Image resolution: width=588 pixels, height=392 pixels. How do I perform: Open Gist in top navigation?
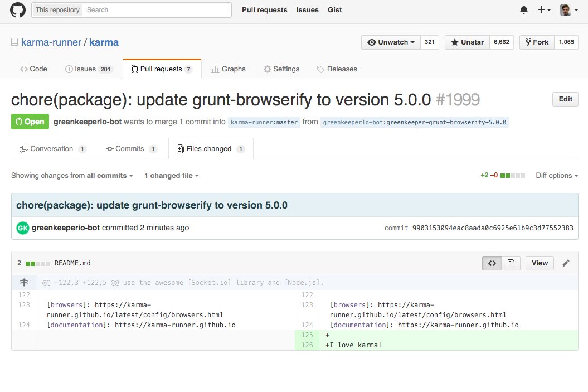(x=334, y=10)
